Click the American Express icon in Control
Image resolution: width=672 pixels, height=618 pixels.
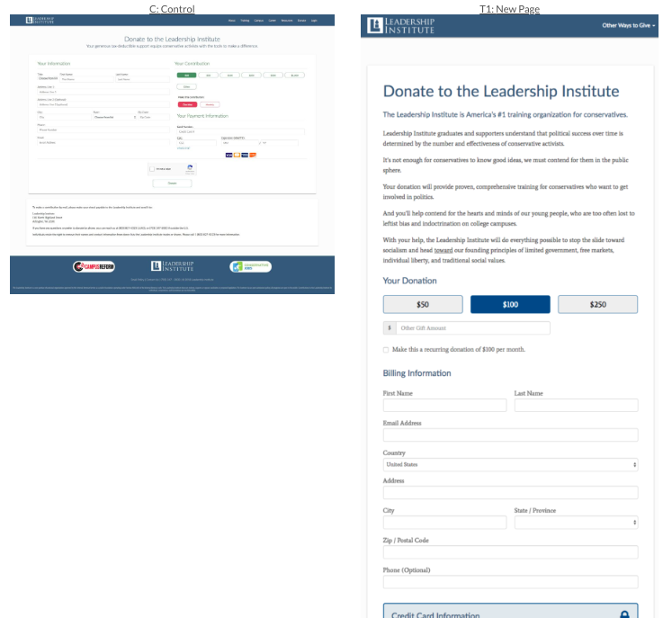coord(245,155)
